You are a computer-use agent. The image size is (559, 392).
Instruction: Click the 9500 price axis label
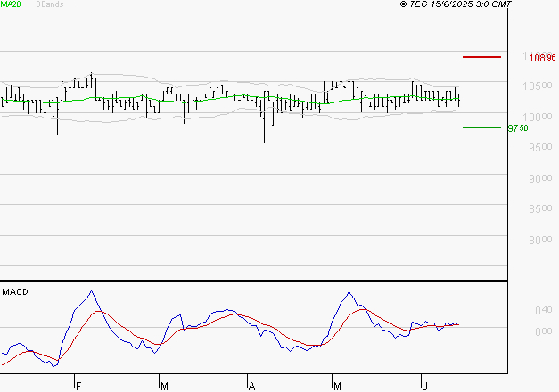coord(537,148)
